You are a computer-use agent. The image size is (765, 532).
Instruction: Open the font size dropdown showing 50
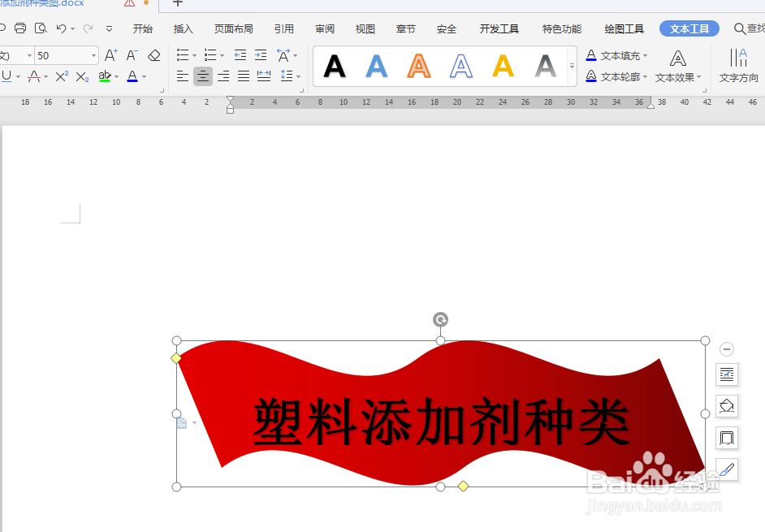coord(93,56)
